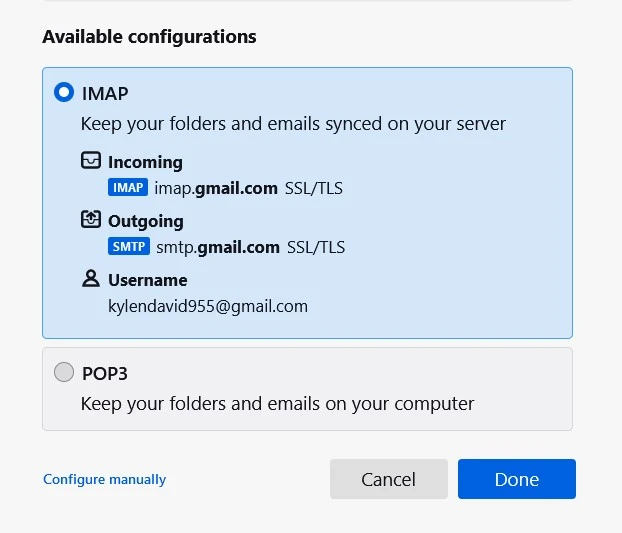Click the imap.gmail.com server hostname
Viewport: 622px width, 533px height.
[x=216, y=188]
